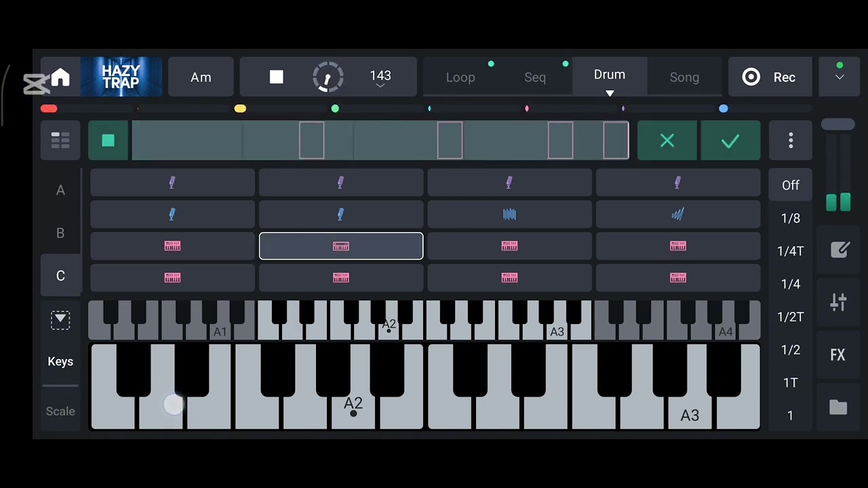The height and width of the screenshot is (488, 868).
Task: Open the edit pencil icon
Action: (839, 249)
